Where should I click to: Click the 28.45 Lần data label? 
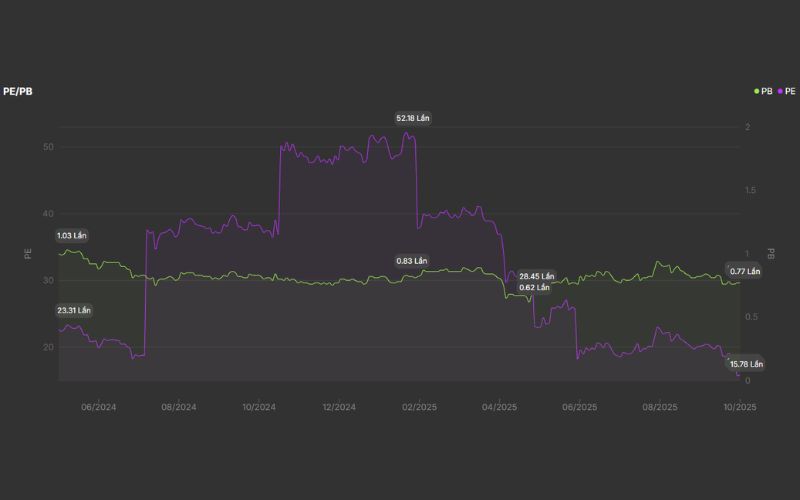click(x=536, y=276)
